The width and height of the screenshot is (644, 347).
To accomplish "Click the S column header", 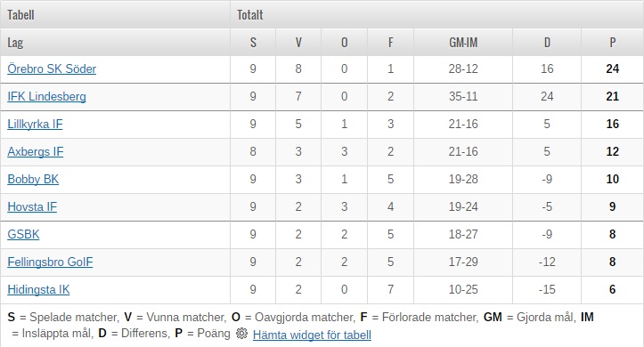I will coord(253,42).
